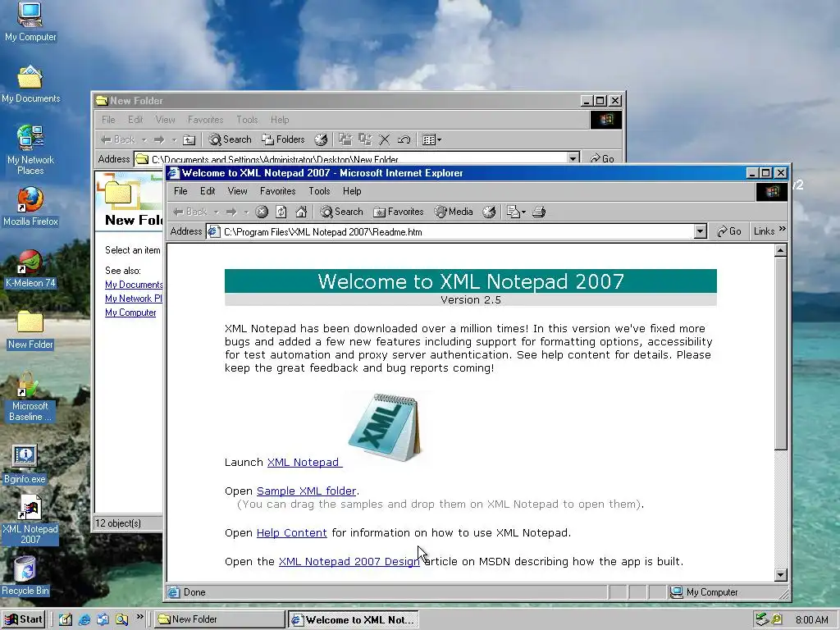Screen dimensions: 840x630
Task: Click the Forward arrow in Internet Explorer
Action: (x=231, y=212)
